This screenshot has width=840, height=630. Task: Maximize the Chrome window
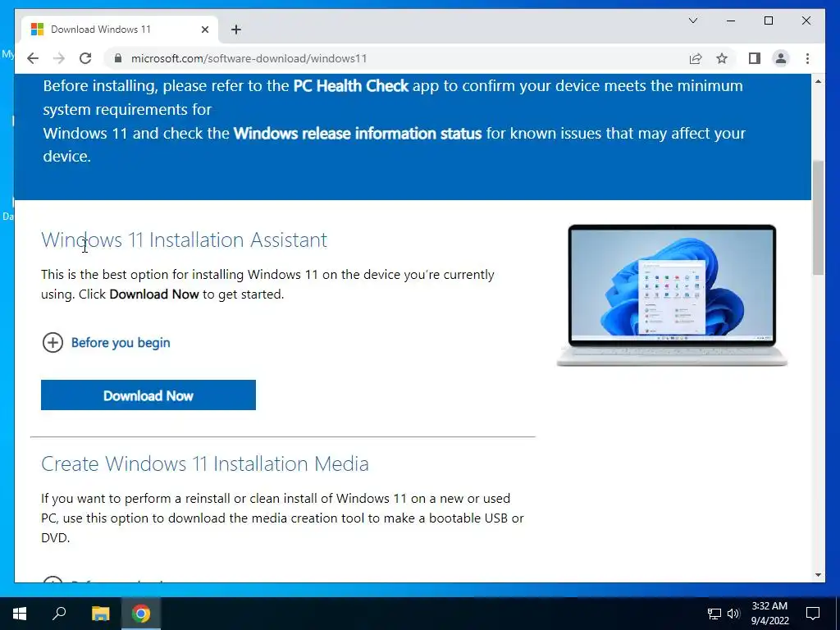(768, 21)
